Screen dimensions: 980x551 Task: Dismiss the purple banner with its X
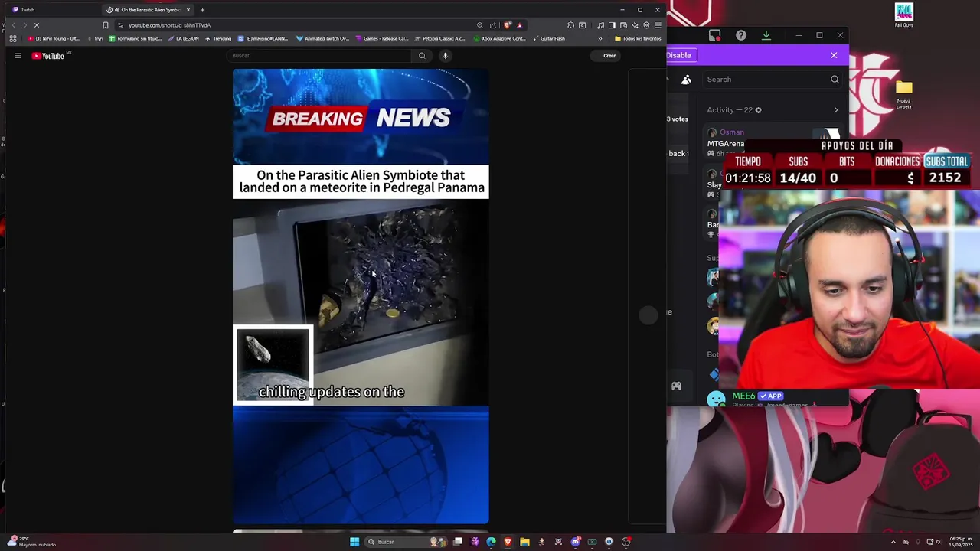[834, 55]
